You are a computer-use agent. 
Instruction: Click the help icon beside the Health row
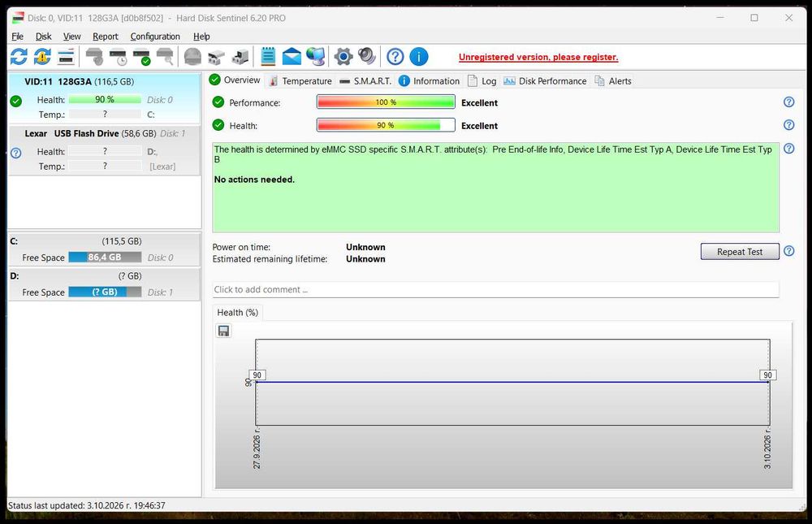coord(788,125)
